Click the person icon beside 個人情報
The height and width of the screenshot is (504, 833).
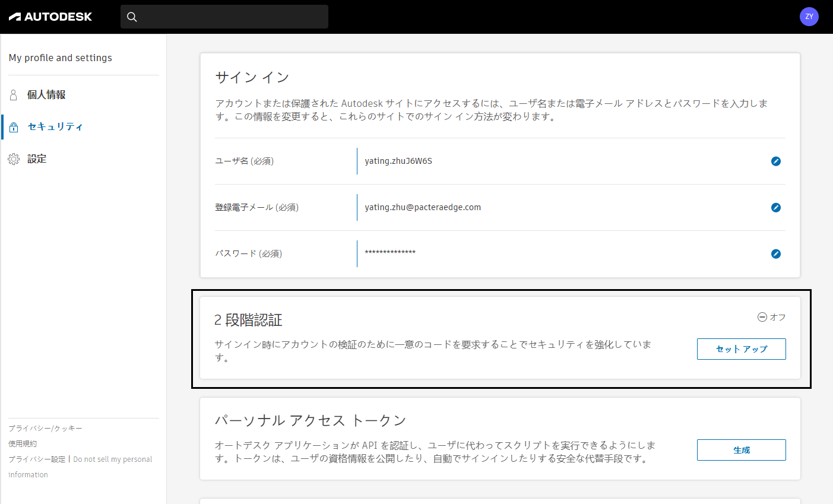[x=13, y=94]
